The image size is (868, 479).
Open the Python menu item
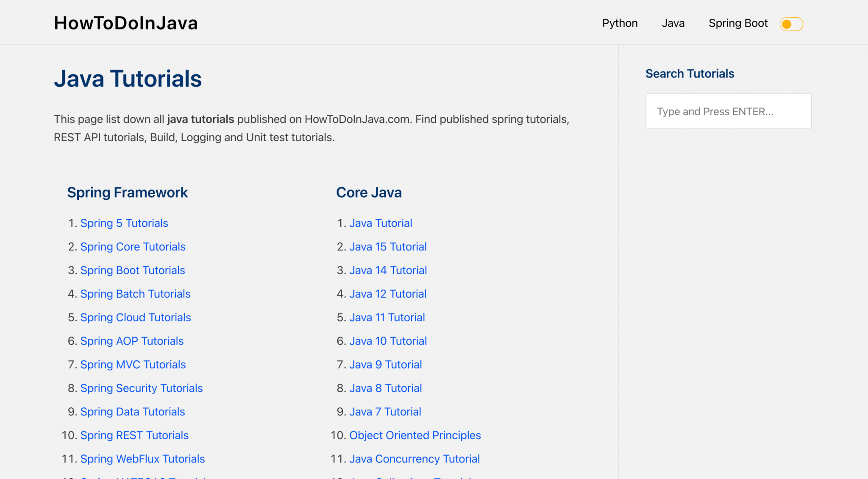click(620, 23)
